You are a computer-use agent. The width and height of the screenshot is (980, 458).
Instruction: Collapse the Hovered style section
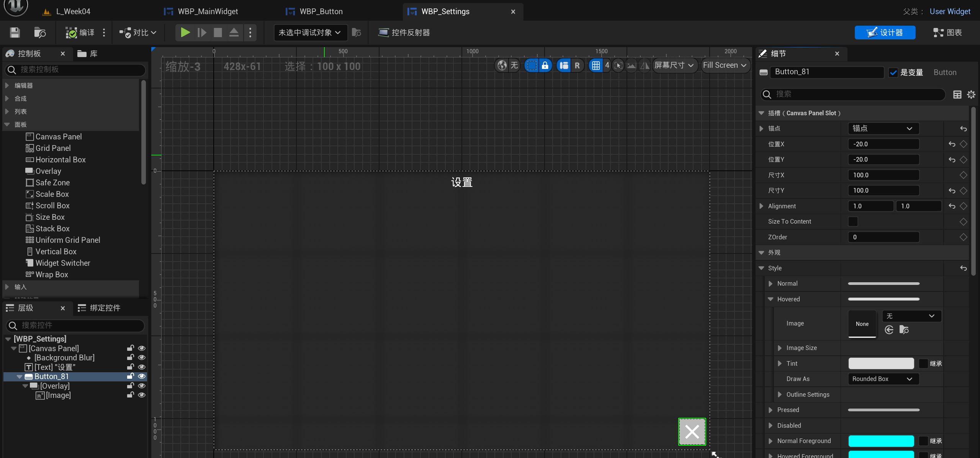[x=771, y=299]
